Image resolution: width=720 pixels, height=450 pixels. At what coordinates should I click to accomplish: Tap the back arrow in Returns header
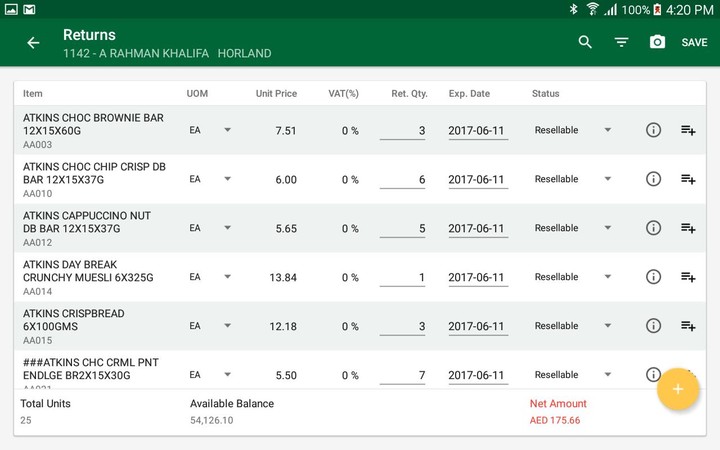coord(33,43)
